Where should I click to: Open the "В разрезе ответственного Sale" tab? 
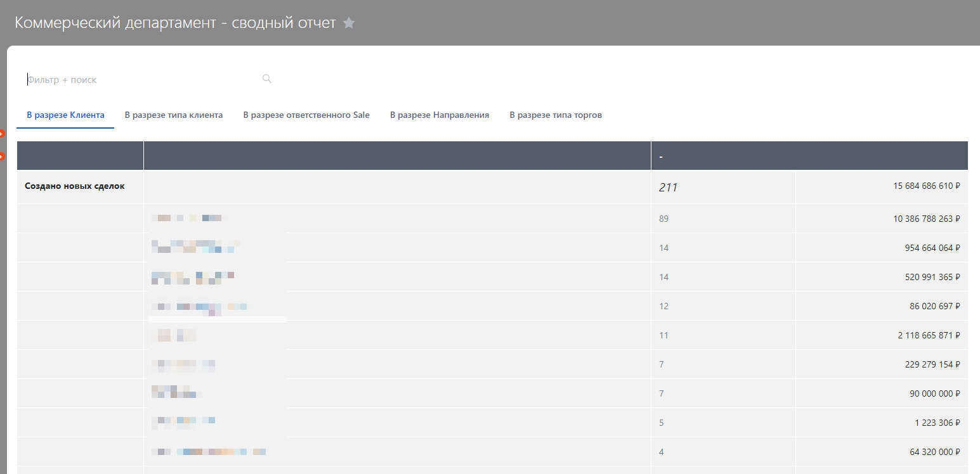click(306, 115)
